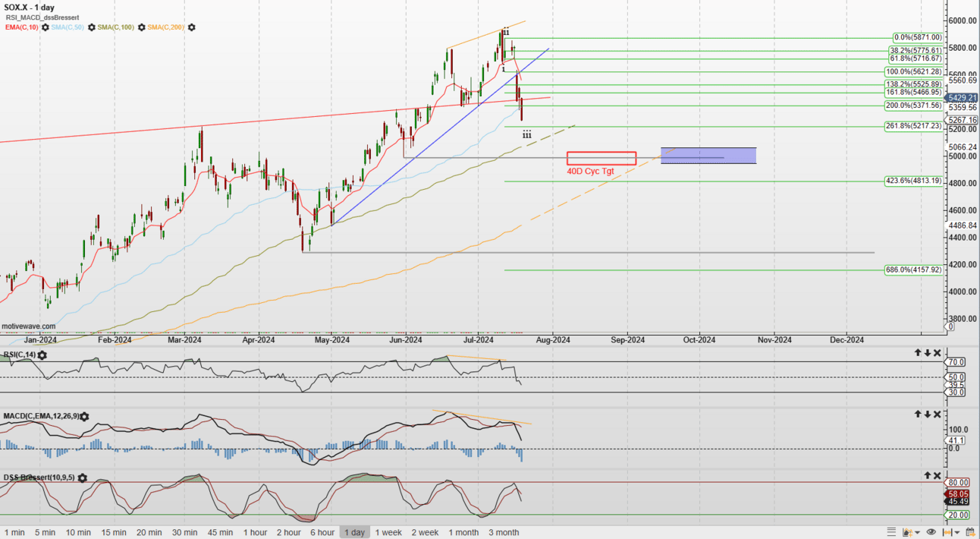Image resolution: width=980 pixels, height=539 pixels.
Task: Move MACD panel down
Action: [x=927, y=414]
